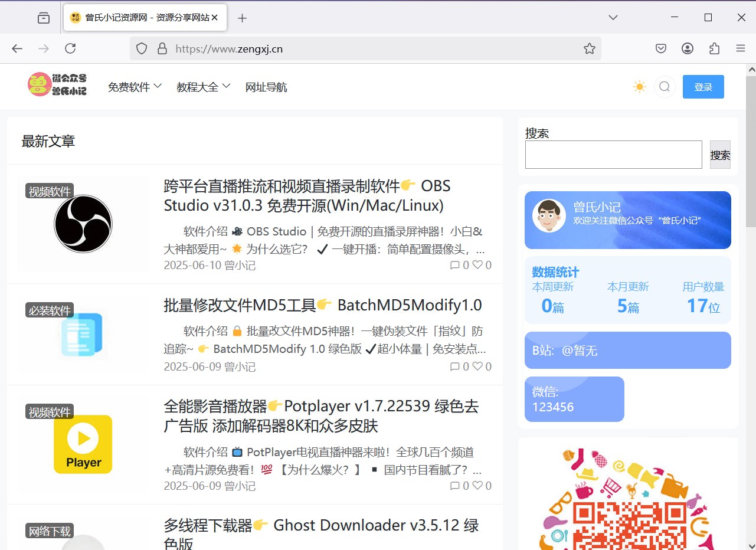This screenshot has width=756, height=550.
Task: Click the 视频软件 tag on the Potplayer article
Action: 50,412
